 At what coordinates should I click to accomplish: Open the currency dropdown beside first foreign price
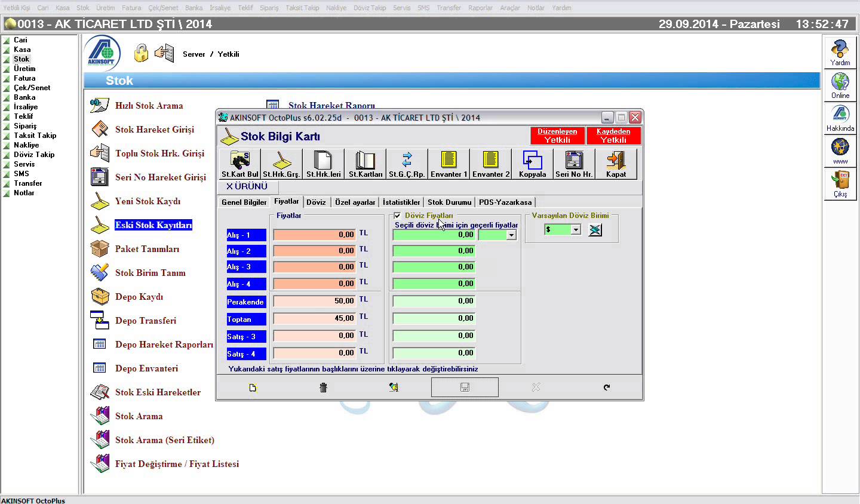tap(511, 235)
